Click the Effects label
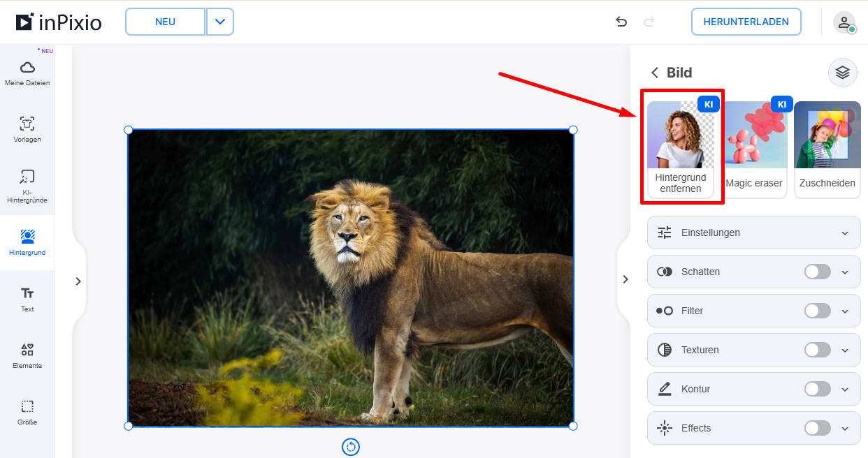The height and width of the screenshot is (458, 868). click(696, 428)
